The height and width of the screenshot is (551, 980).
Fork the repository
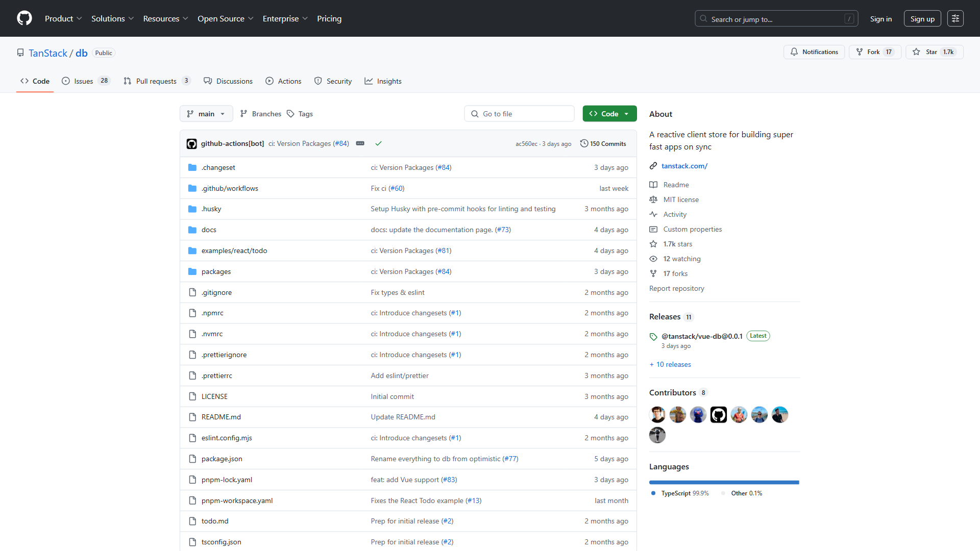[x=874, y=52]
